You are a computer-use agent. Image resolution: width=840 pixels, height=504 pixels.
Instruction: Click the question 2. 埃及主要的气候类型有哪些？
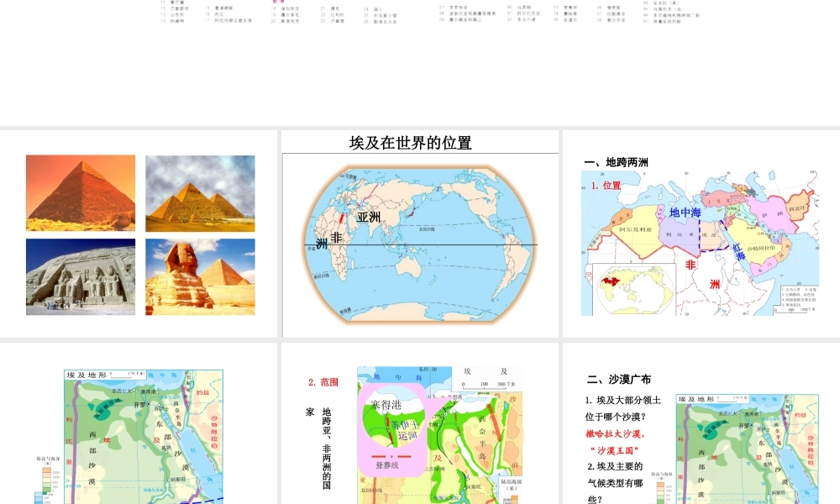click(x=615, y=482)
